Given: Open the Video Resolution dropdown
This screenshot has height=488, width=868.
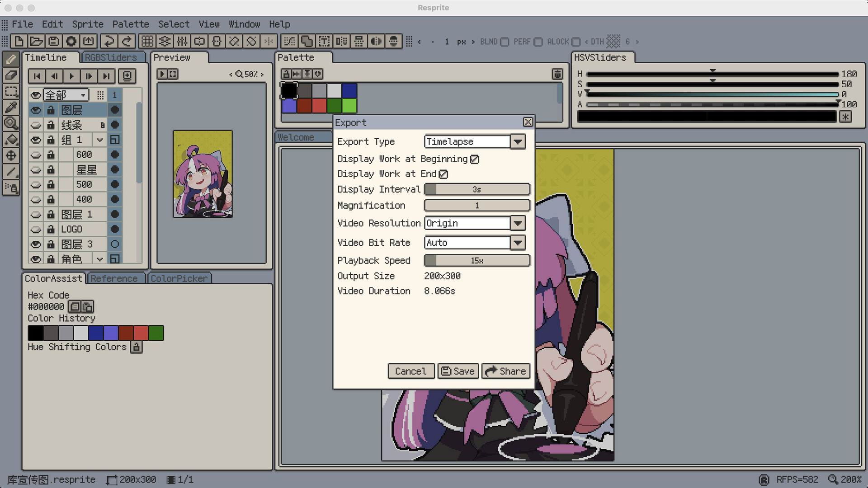Looking at the screenshot, I should 518,223.
